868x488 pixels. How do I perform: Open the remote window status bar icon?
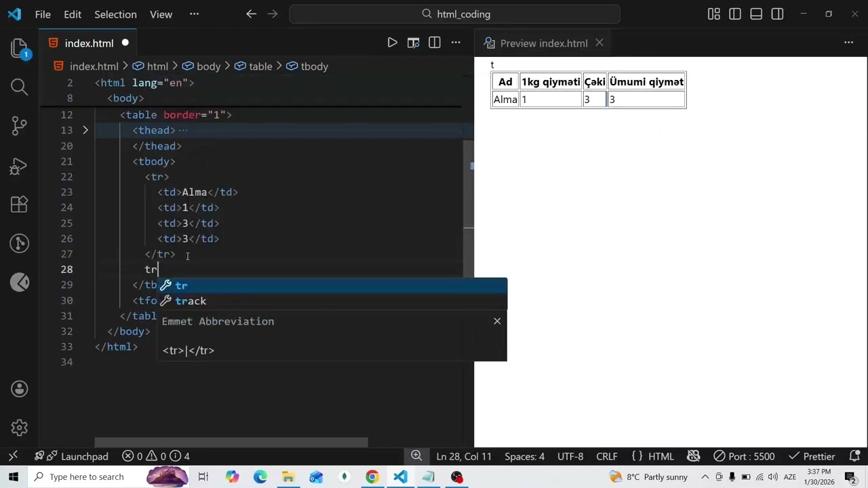12,456
